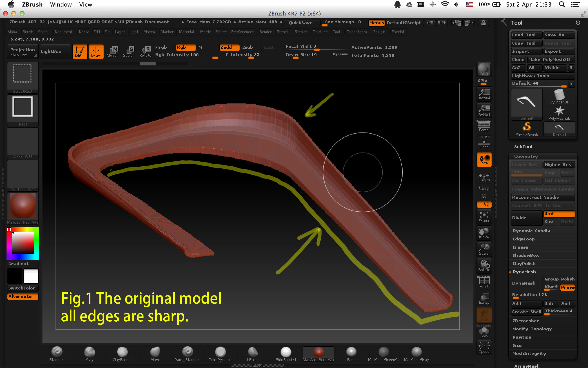
Task: Select the Move transform tool in the top shelf
Action: 112,51
